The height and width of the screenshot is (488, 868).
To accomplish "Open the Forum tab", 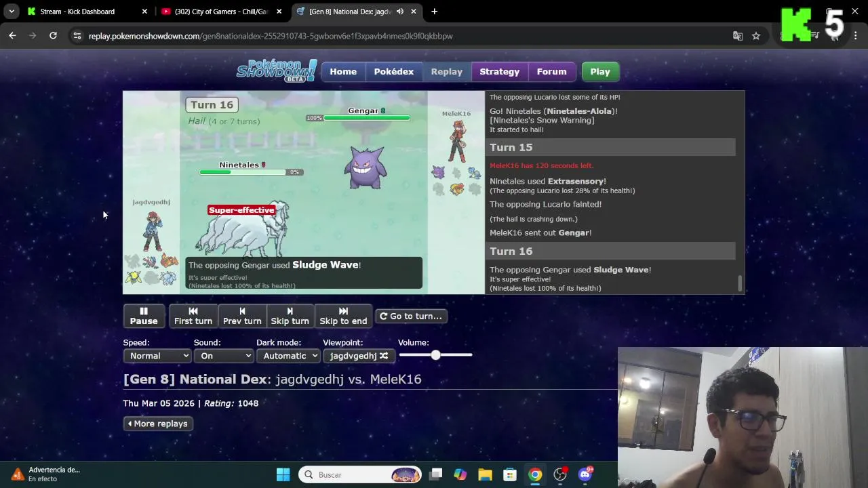I will pyautogui.click(x=552, y=72).
